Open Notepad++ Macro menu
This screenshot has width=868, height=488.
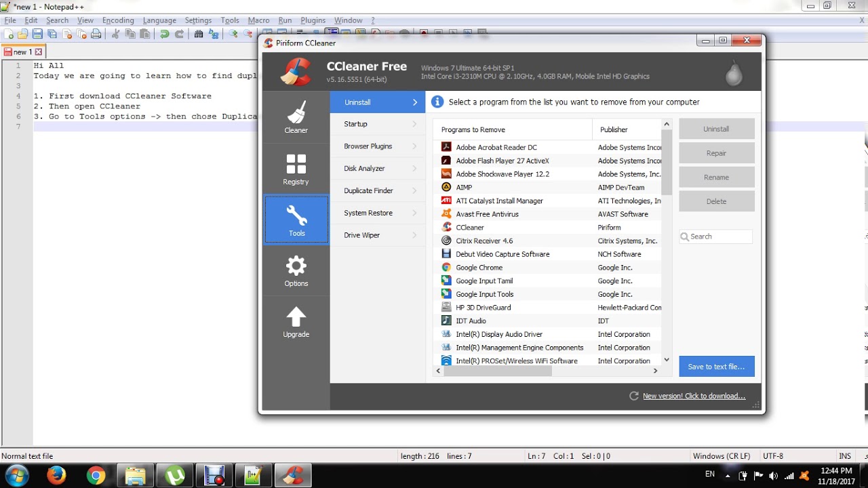click(258, 20)
